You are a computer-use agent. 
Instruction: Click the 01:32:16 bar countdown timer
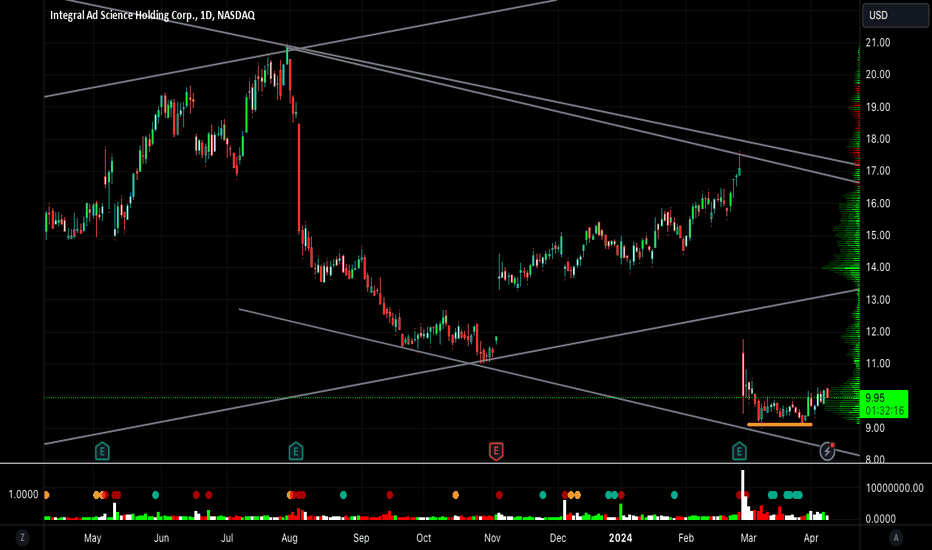tap(884, 410)
